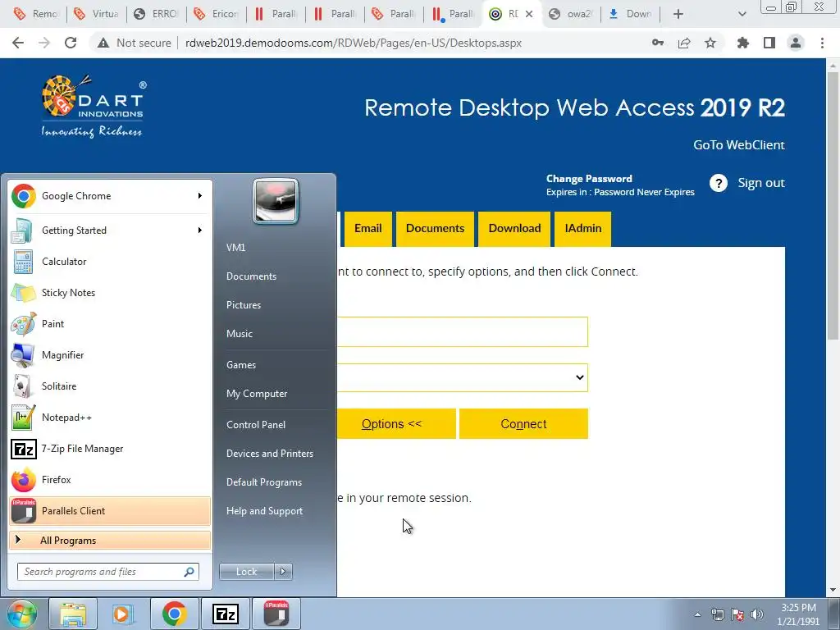The width and height of the screenshot is (840, 630).
Task: Bookmark this page with the star
Action: tap(710, 43)
